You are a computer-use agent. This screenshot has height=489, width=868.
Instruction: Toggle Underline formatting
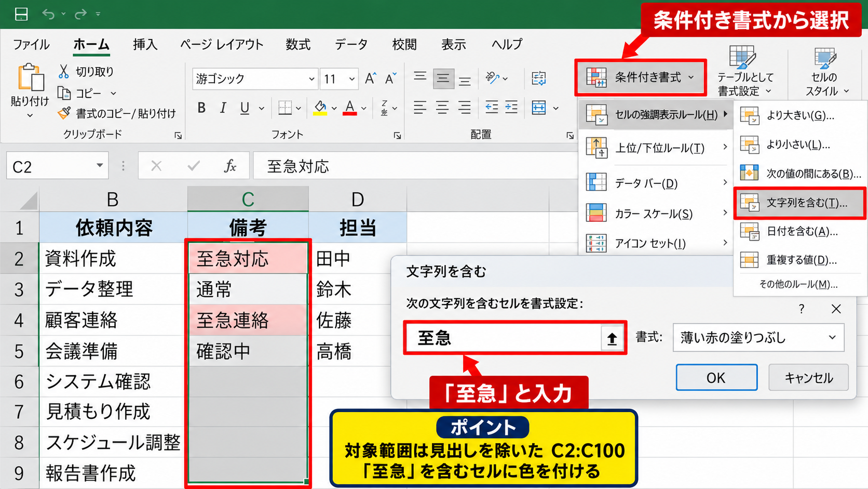[245, 108]
